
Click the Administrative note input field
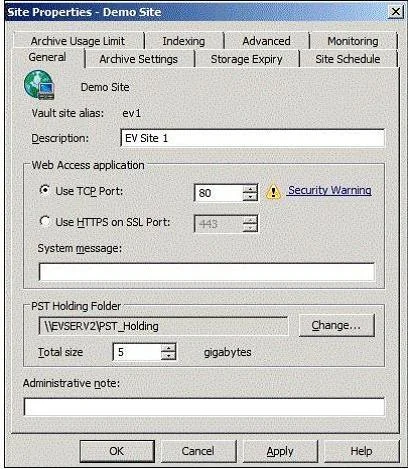[x=204, y=406]
